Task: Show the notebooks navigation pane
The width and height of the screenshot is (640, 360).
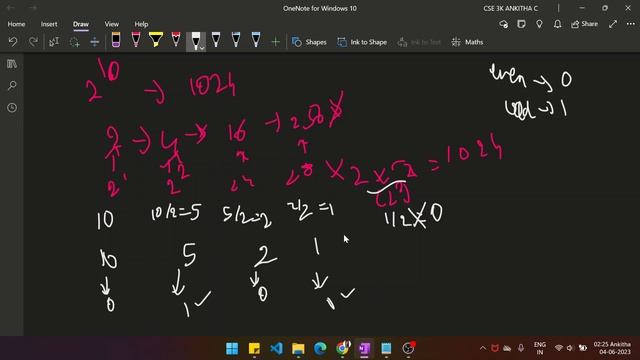Action: pos(12,64)
